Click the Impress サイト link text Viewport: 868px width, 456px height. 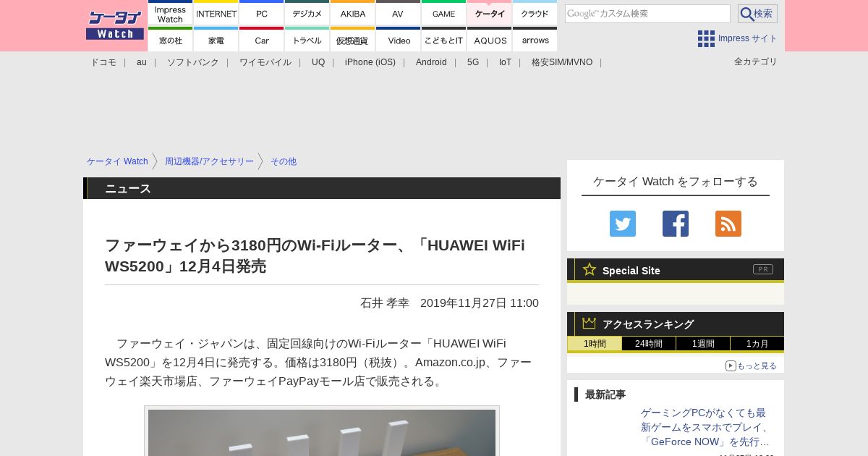point(748,38)
